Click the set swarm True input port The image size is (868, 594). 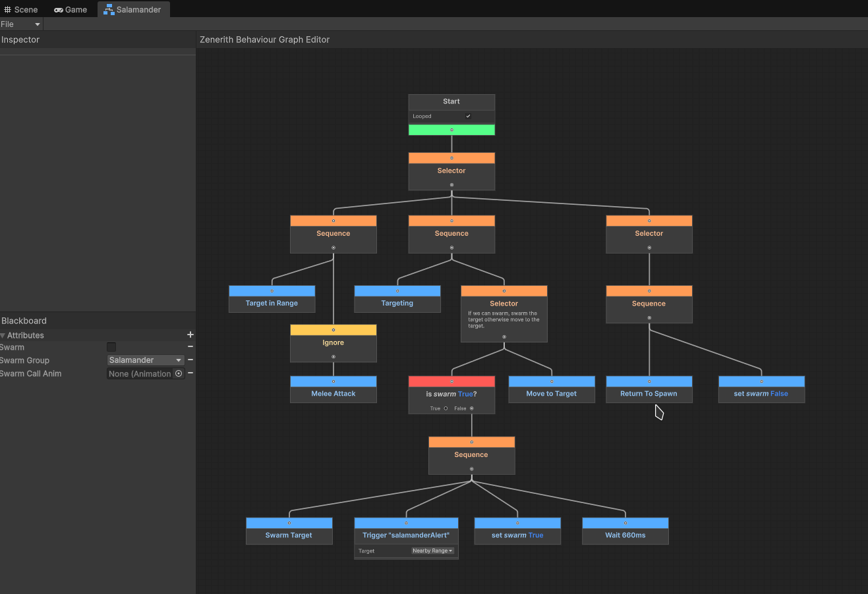click(517, 523)
